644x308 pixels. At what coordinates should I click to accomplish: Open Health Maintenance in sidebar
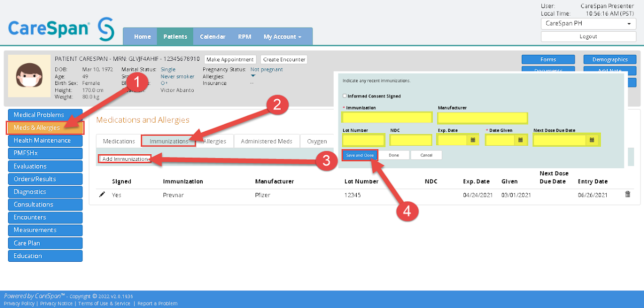(45, 140)
